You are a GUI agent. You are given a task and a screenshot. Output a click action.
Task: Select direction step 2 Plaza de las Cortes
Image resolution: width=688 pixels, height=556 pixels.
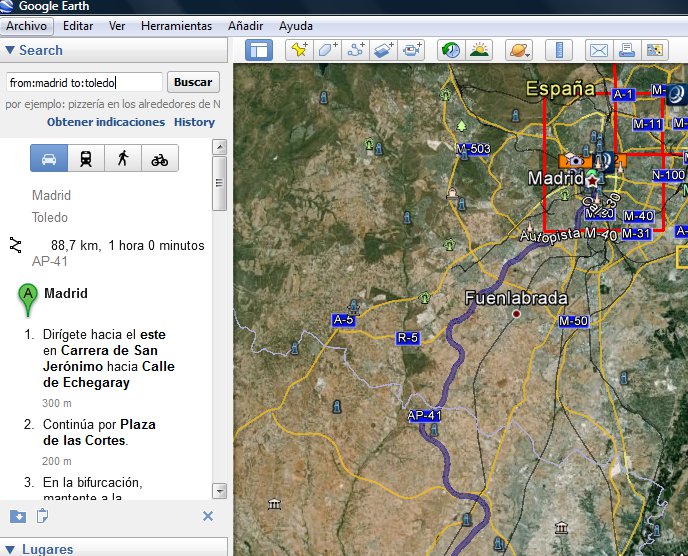point(99,432)
